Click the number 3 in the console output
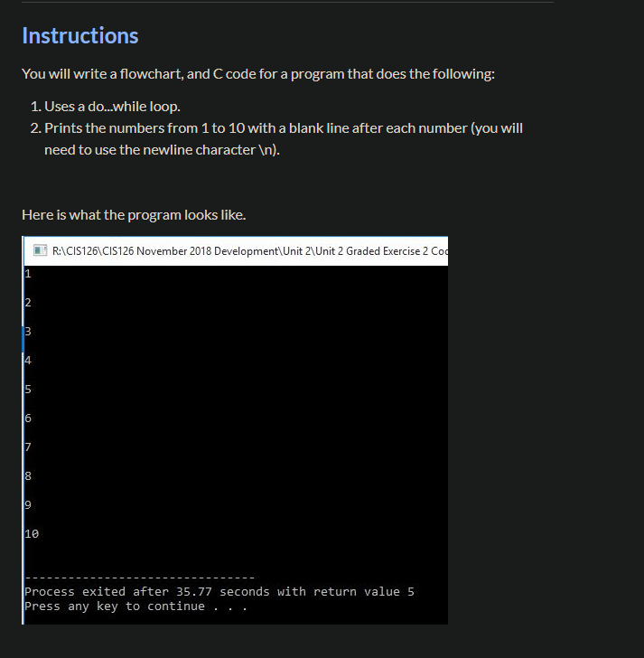The width and height of the screenshot is (644, 658). click(x=28, y=332)
